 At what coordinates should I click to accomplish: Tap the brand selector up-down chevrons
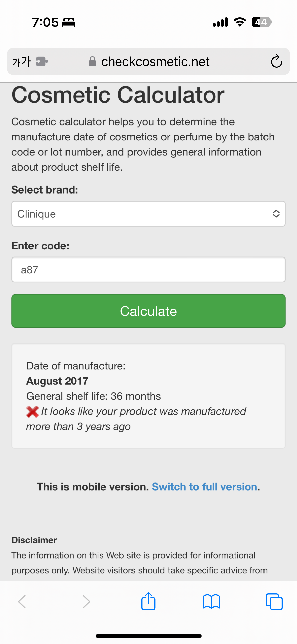pos(276,214)
